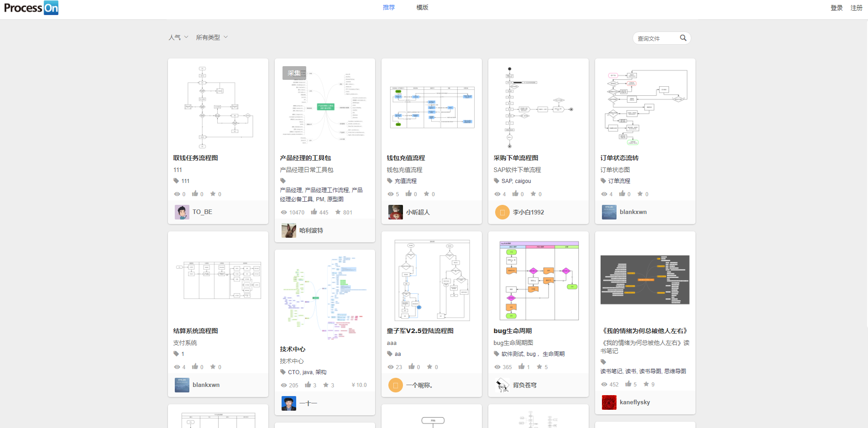The image size is (868, 428).
Task: Click the star icon on 《我的情绪为何总被他人左右》
Action: click(x=646, y=384)
